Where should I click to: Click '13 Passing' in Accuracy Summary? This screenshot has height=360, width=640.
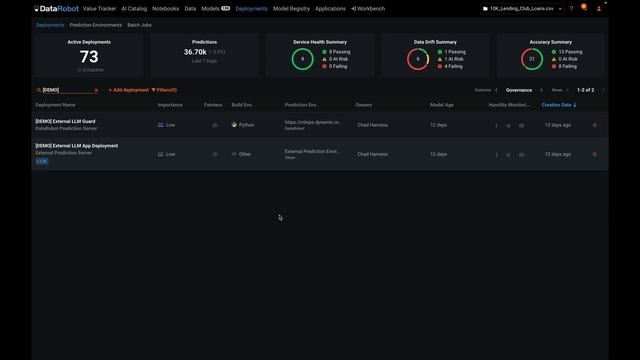570,52
